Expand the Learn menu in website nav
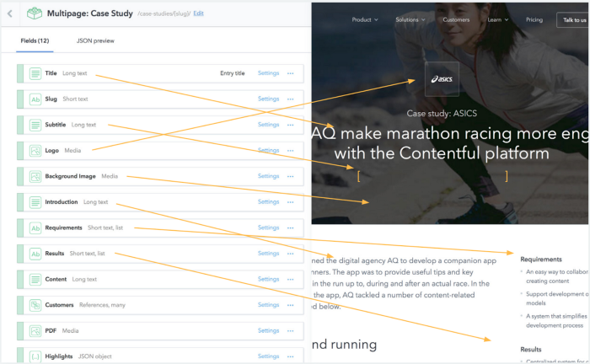The image size is (590, 364). click(x=498, y=20)
